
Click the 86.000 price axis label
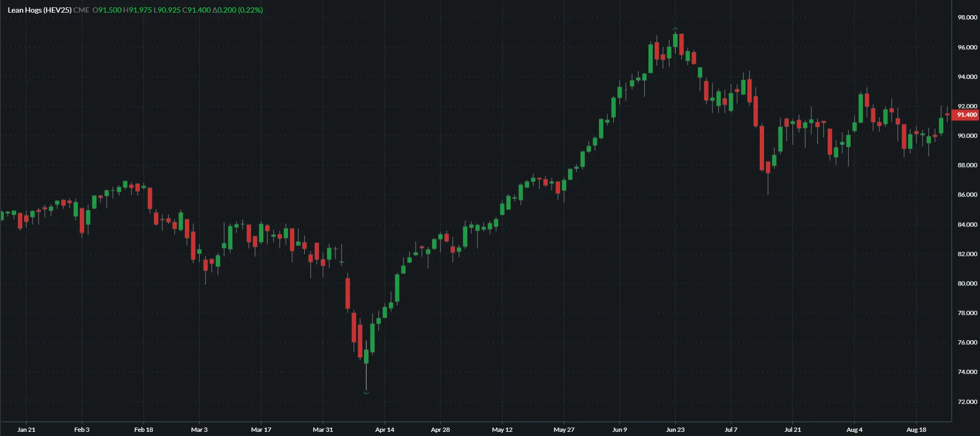pyautogui.click(x=967, y=194)
